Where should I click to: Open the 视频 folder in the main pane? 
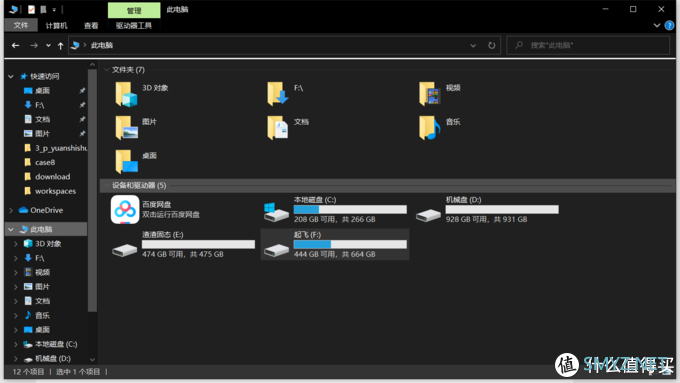point(439,94)
